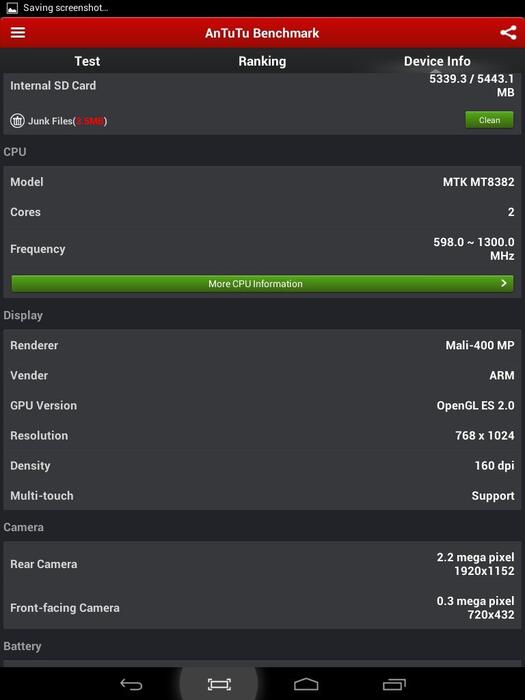This screenshot has height=700, width=525.
Task: Switch to the Ranking tab
Action: (262, 61)
